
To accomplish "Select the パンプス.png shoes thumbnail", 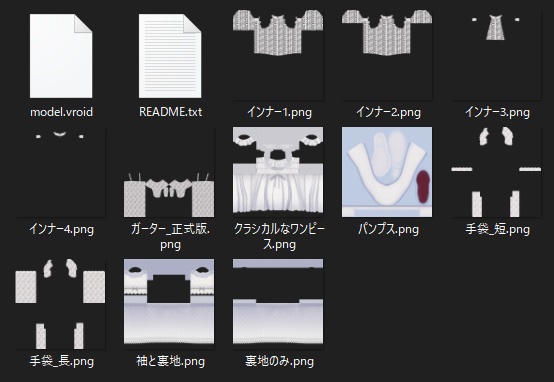I will pos(387,172).
